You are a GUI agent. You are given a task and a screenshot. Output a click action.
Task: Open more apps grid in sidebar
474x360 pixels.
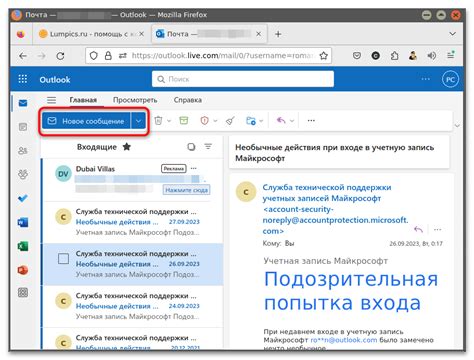tap(23, 293)
